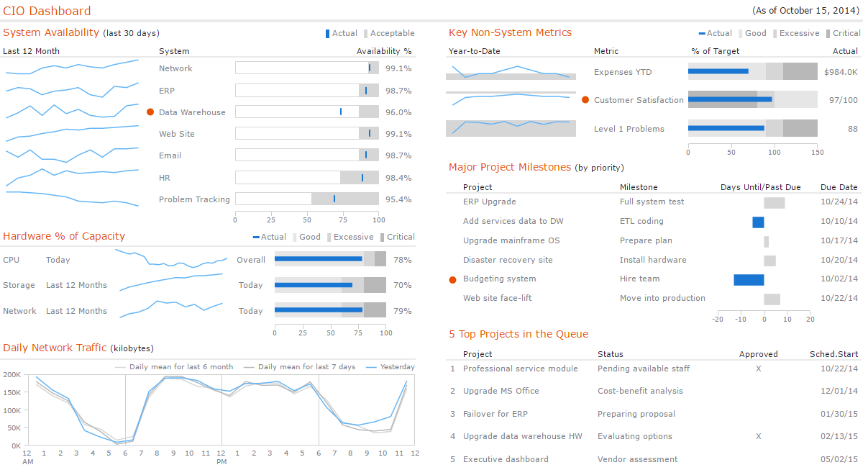Toggle the Approved X for Professional service module
This screenshot has height=470, width=868.
[x=758, y=369]
